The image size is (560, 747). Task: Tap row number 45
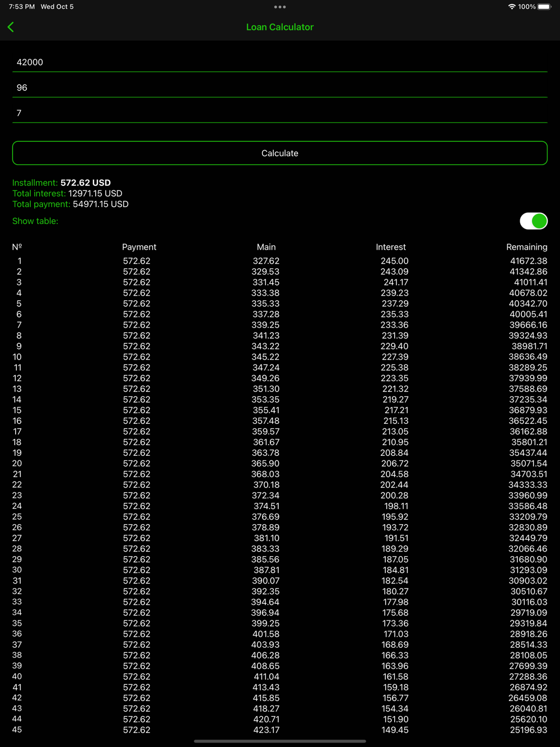click(17, 730)
